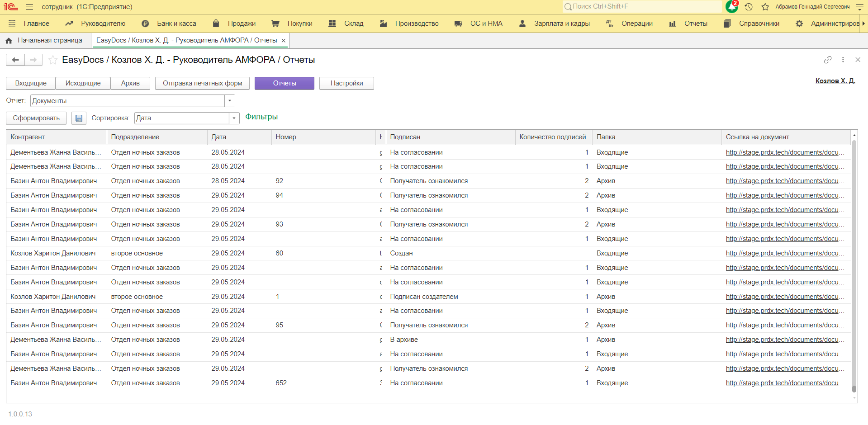This screenshot has width=868, height=425.
Task: Copy link to page chain icon
Action: [828, 60]
